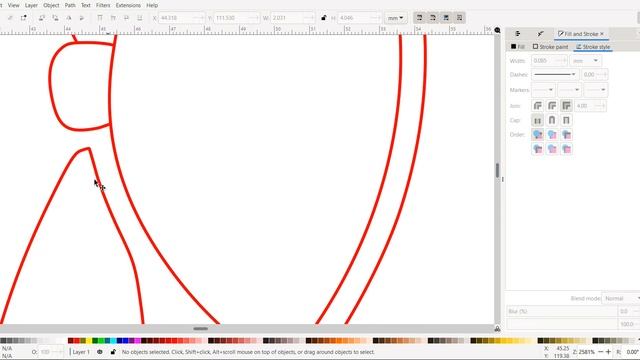Choose second paint order icon in bottom row

[552, 149]
